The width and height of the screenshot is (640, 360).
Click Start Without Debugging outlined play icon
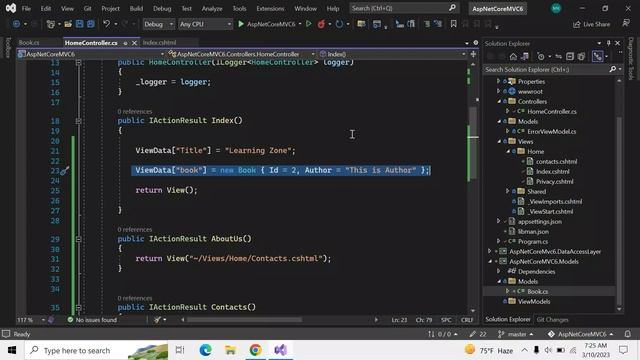pyautogui.click(x=309, y=24)
